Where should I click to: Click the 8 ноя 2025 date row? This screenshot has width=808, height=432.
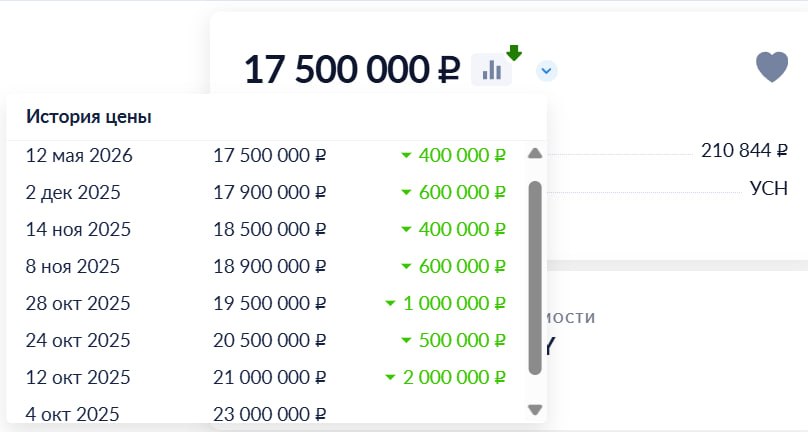pyautogui.click(x=266, y=267)
